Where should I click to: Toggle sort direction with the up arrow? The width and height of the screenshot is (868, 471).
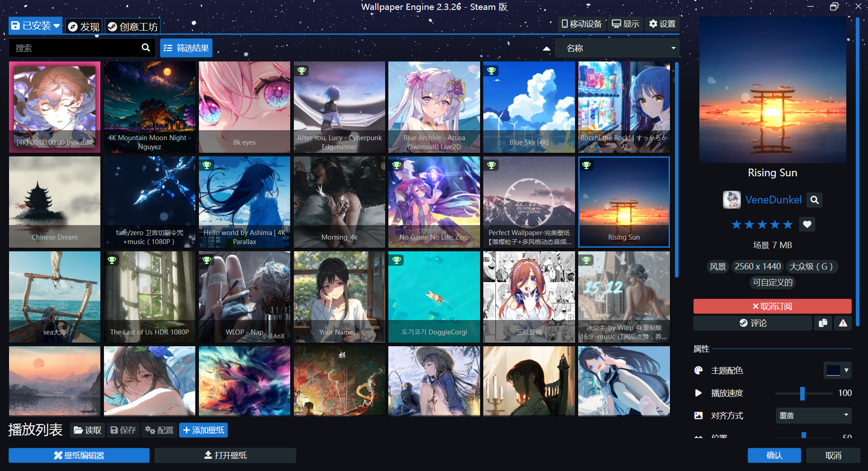547,48
